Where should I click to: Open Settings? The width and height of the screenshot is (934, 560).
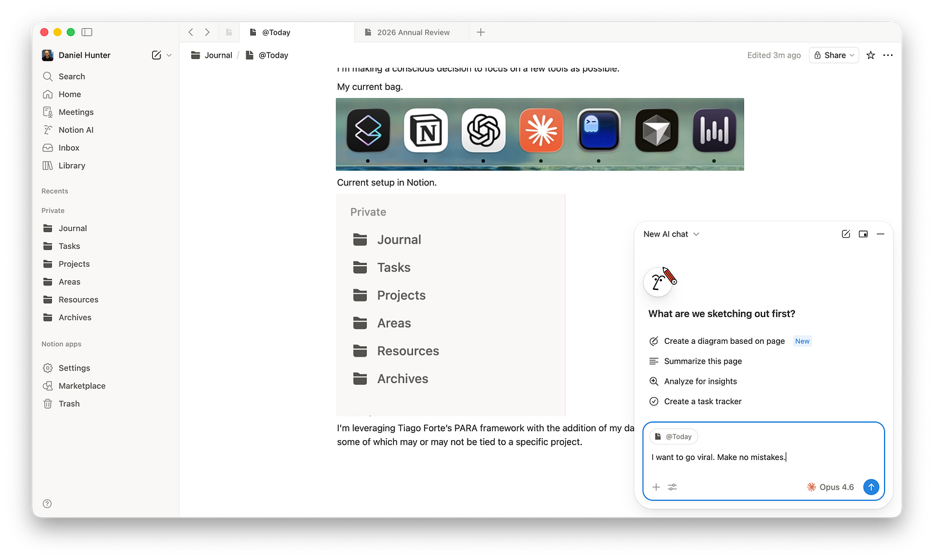point(106,368)
